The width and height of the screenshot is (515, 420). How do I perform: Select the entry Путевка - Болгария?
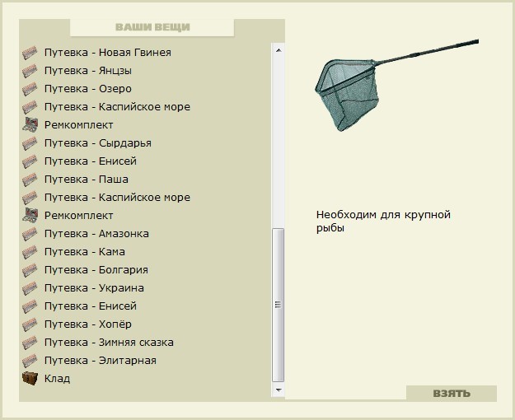coord(96,270)
